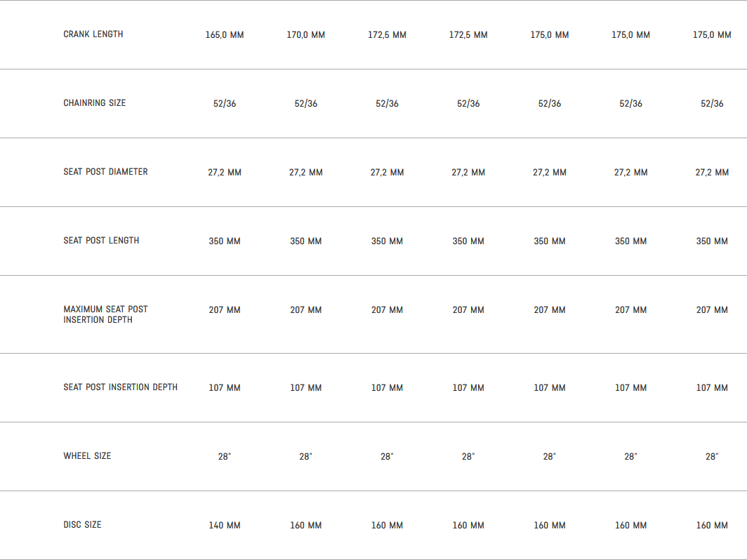This screenshot has height=560, width=747.
Task: Select the rightmost 175,0 MM crank length
Action: point(712,35)
